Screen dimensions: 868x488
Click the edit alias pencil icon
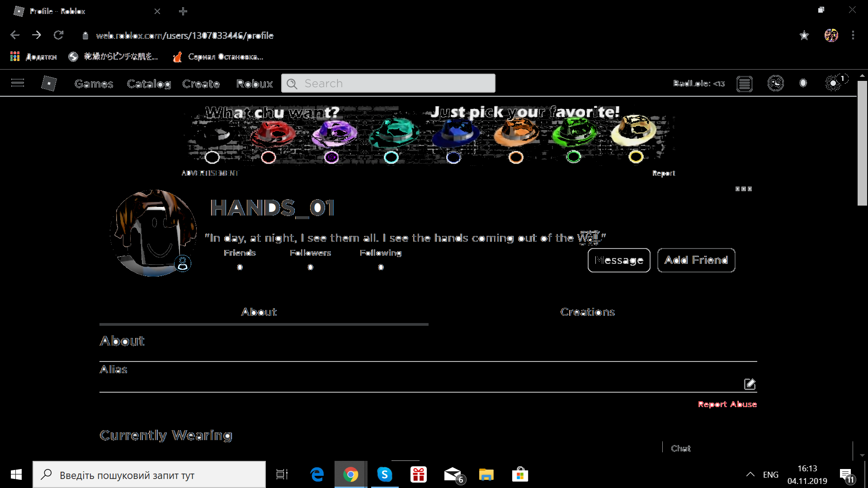pos(750,384)
